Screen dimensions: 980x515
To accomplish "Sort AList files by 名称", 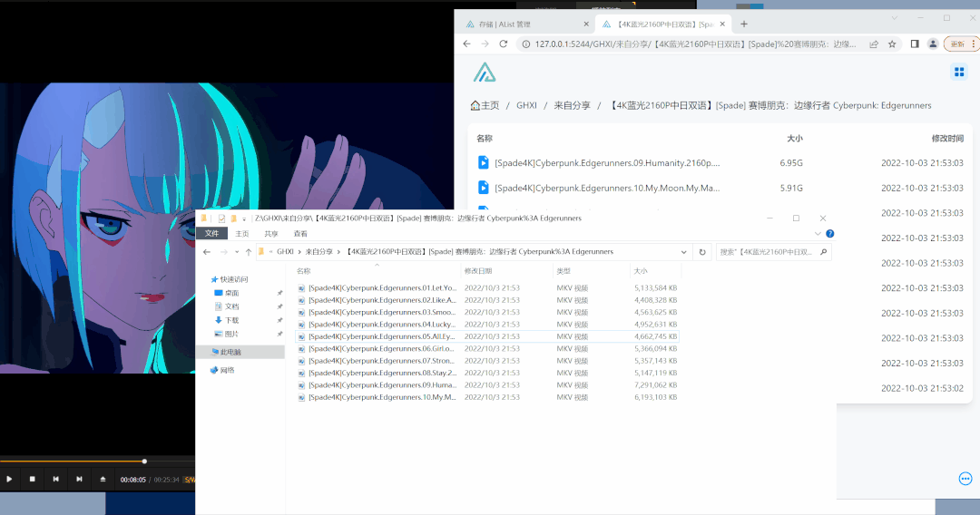I will (485, 139).
